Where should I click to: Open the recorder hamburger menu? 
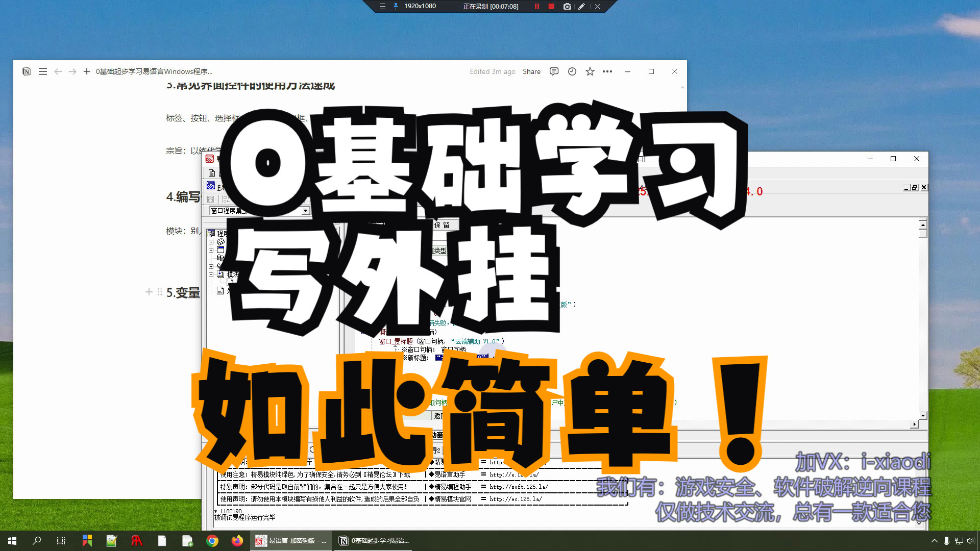(x=382, y=6)
